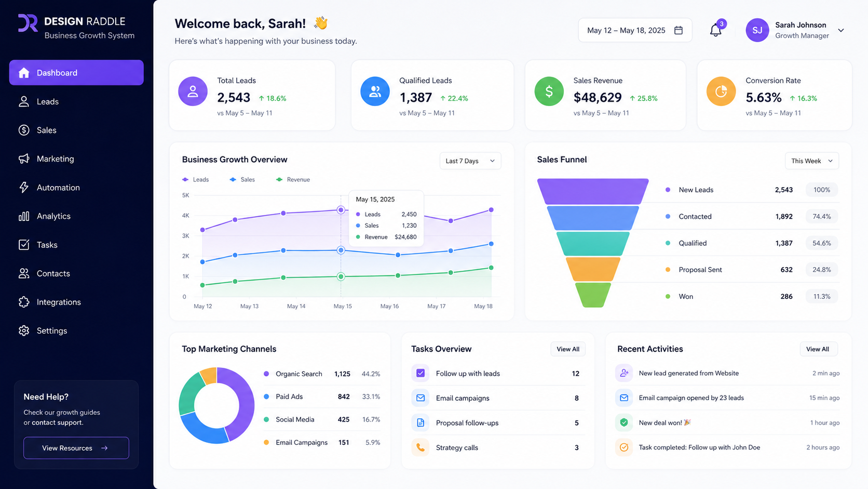Viewport: 868px width, 489px height.
Task: Click the Integrations puzzle piece icon
Action: (x=24, y=302)
